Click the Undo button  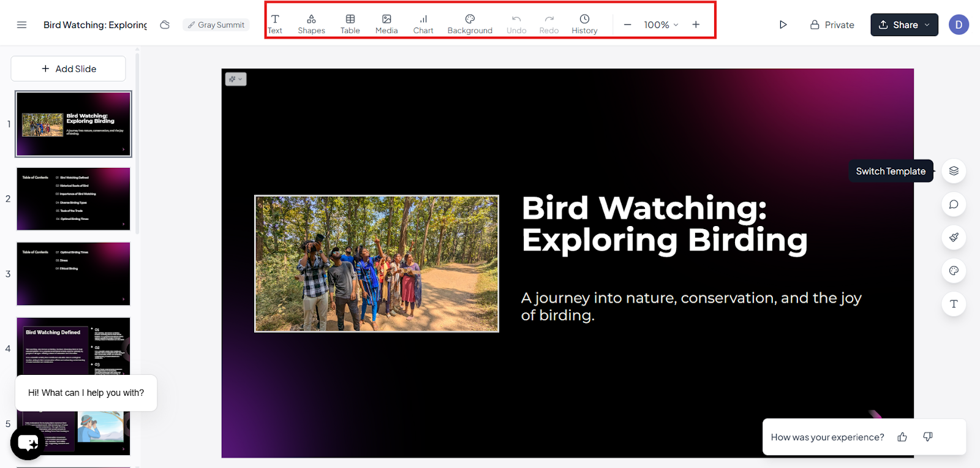click(x=516, y=25)
